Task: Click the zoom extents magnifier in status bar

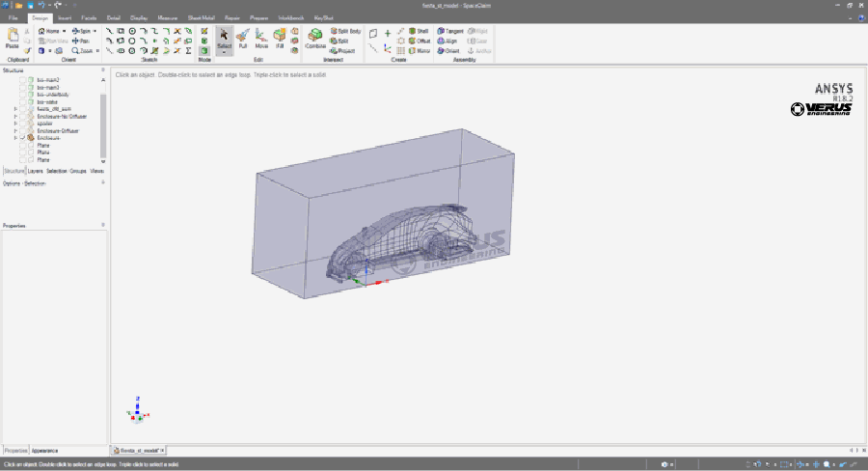Action: 827,464
